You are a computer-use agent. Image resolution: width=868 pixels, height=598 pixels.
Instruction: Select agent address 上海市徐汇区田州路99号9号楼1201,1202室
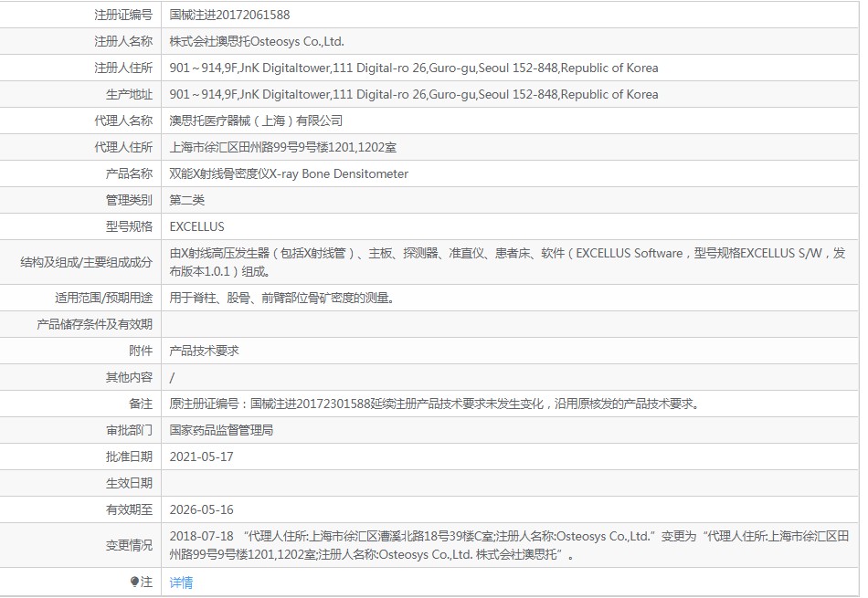click(283, 147)
